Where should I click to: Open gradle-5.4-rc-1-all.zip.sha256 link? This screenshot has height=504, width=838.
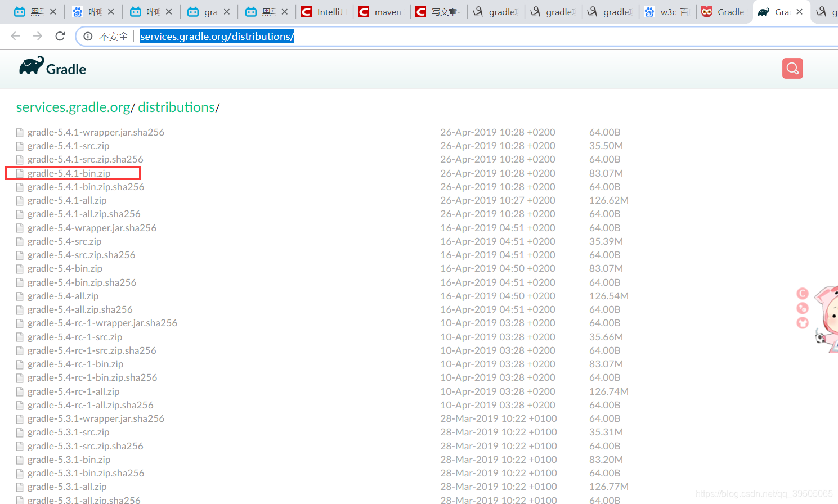91,406
